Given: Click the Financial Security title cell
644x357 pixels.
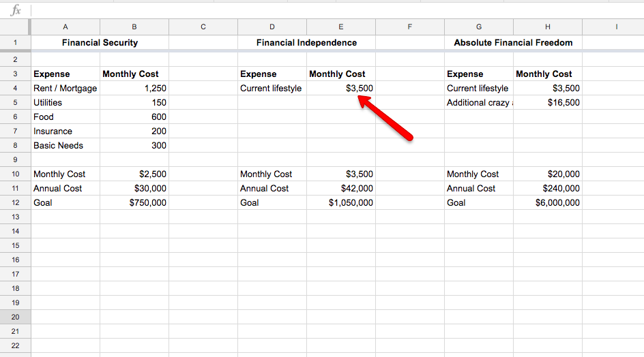Looking at the screenshot, I should coord(100,43).
